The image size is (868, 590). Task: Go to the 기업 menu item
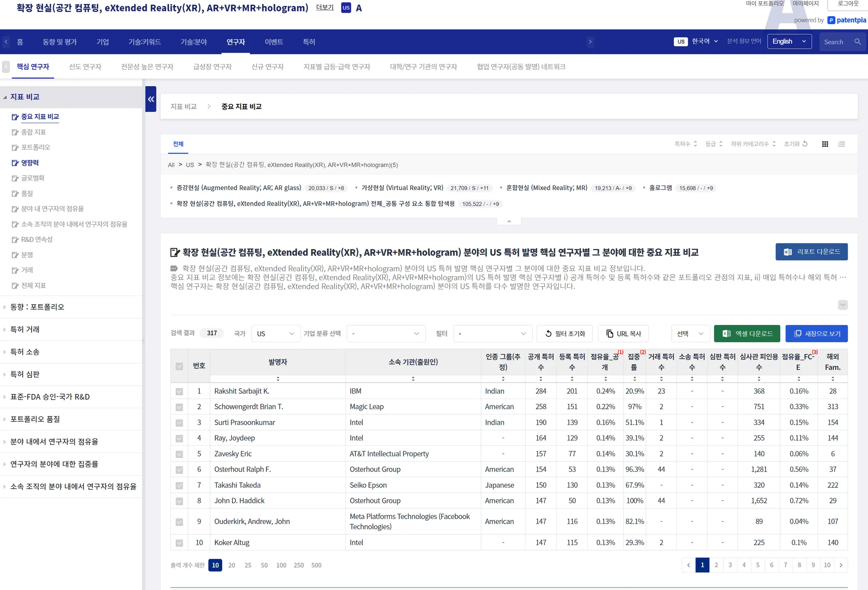tap(103, 42)
